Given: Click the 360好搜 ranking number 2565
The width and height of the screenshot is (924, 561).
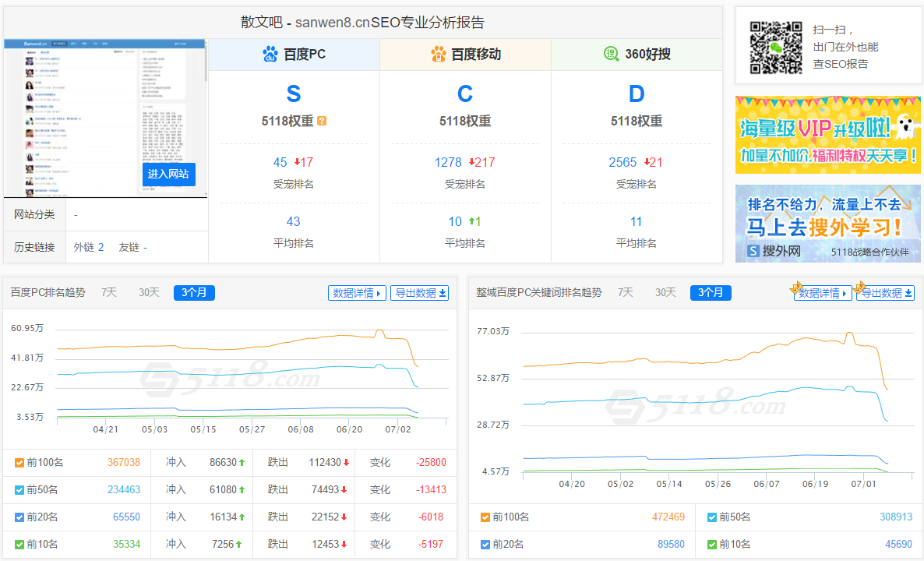Looking at the screenshot, I should (622, 163).
